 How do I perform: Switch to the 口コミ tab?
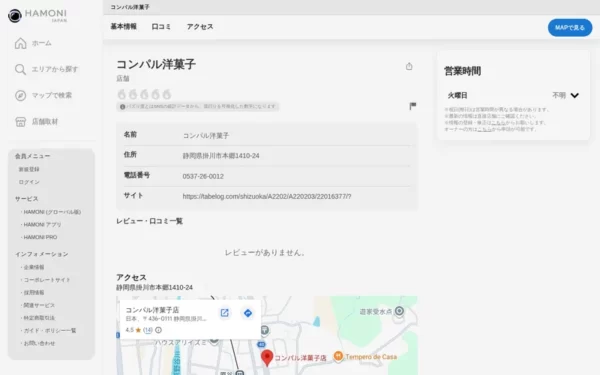(161, 27)
